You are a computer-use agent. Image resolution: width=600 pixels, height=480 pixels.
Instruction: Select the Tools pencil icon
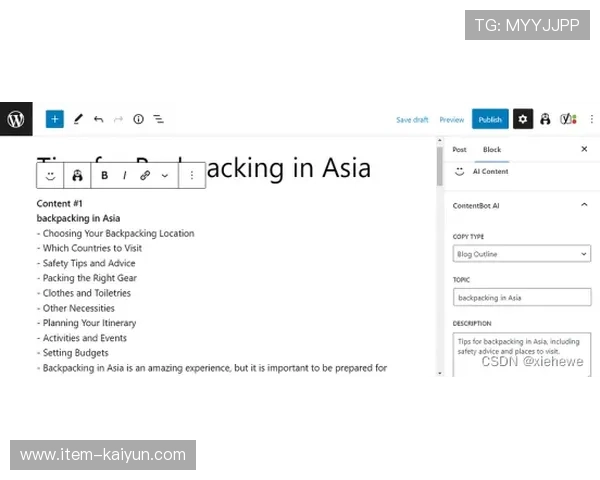coord(78,119)
